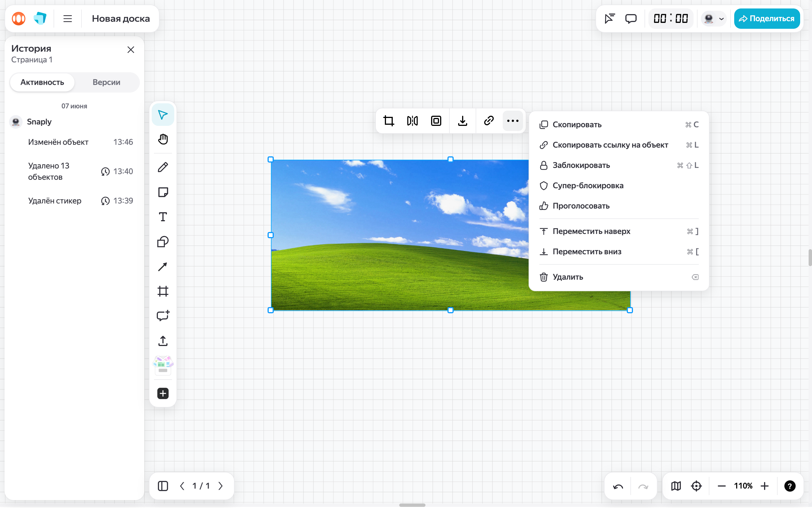Flip the selected image
The height and width of the screenshot is (508, 812).
tap(412, 121)
